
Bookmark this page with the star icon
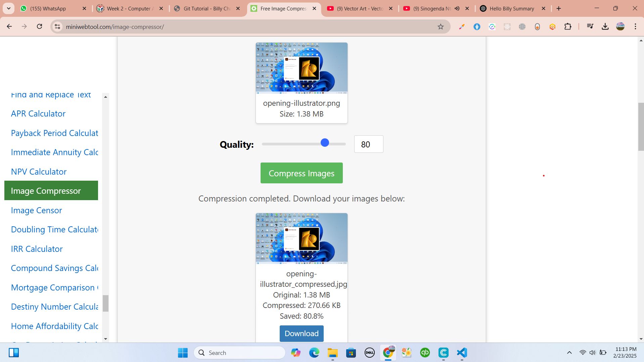tap(441, 27)
